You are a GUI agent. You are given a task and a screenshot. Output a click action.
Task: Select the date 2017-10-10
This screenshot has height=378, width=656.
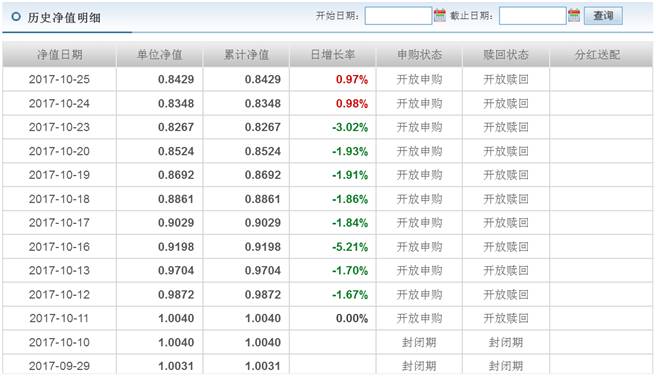(x=59, y=342)
